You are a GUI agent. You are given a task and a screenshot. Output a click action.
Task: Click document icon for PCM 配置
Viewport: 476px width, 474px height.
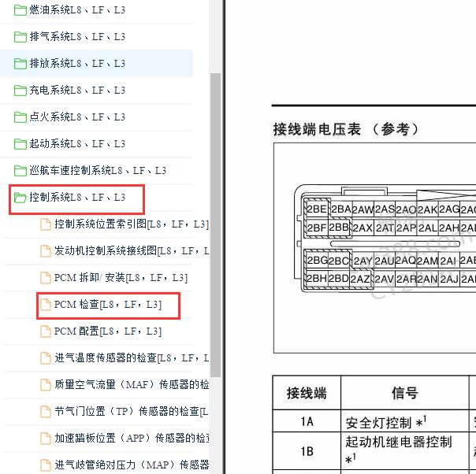tap(46, 331)
